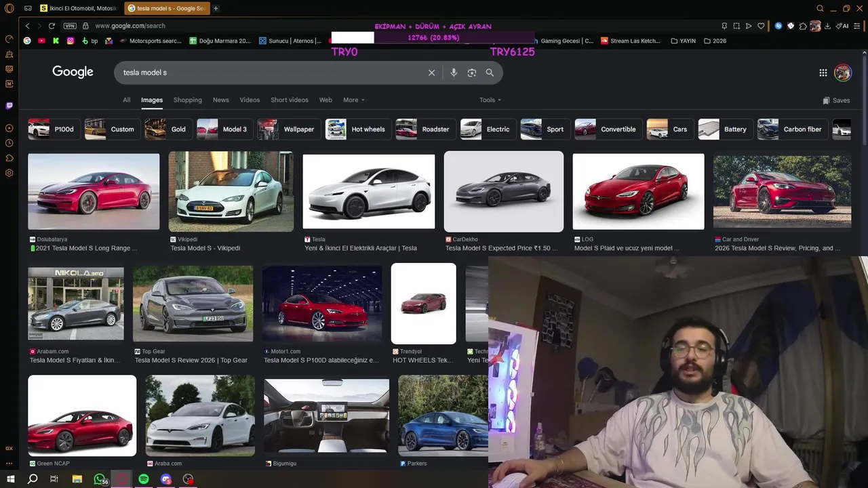
Task: Select the Web results tab
Action: pos(325,100)
